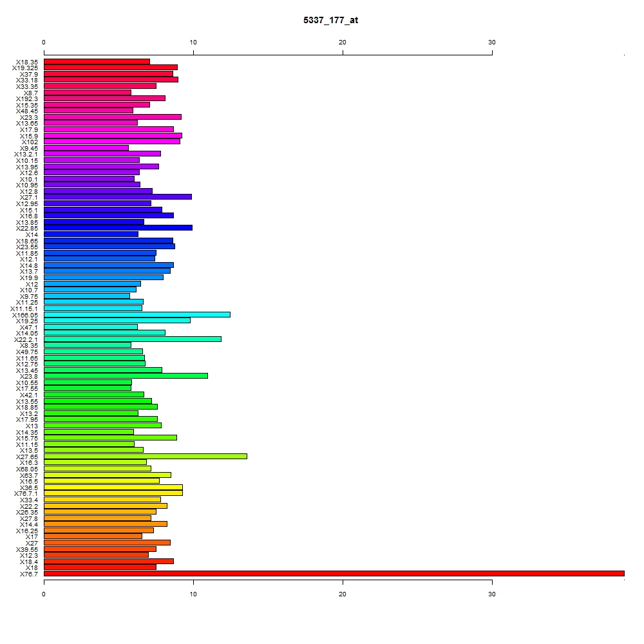644x644 pixels.
Task: Select the X17 label
Action: 32,537
